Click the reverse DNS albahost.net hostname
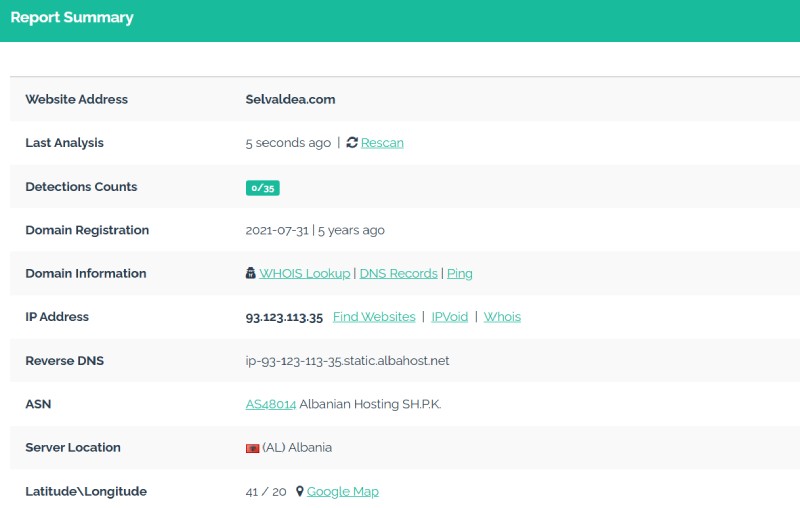 point(347,360)
